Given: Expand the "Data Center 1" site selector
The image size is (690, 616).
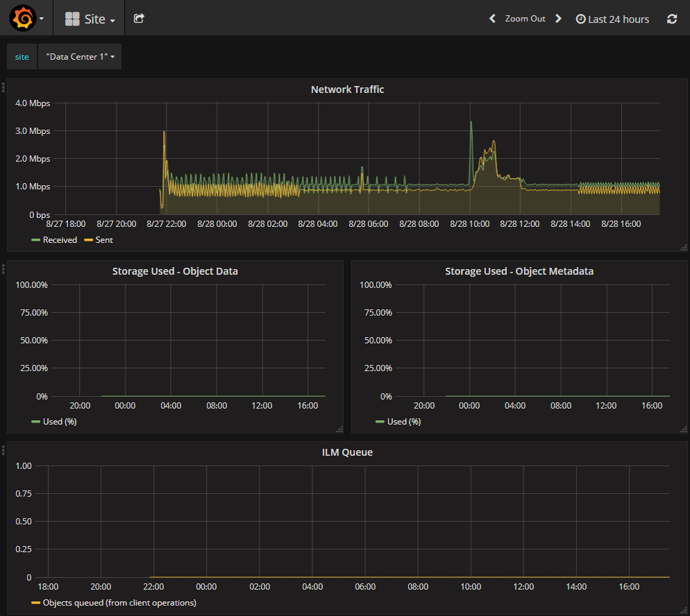Looking at the screenshot, I should [80, 57].
